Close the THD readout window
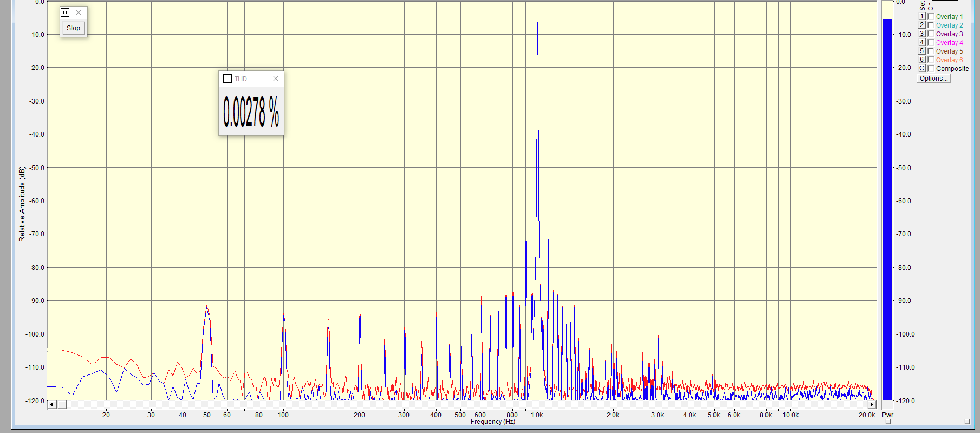Screen dimensions: 980x433 coord(275,79)
